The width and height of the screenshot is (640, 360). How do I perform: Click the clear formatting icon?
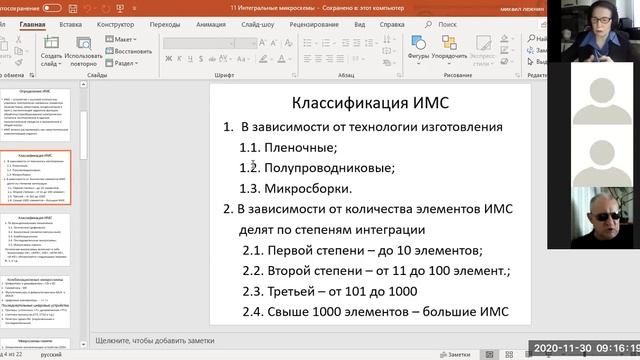click(x=288, y=43)
